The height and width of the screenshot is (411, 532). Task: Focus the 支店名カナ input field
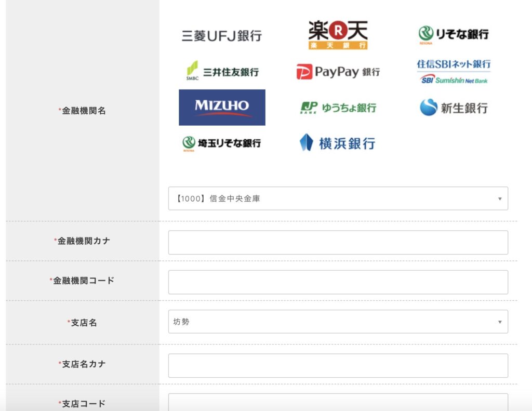(338, 365)
